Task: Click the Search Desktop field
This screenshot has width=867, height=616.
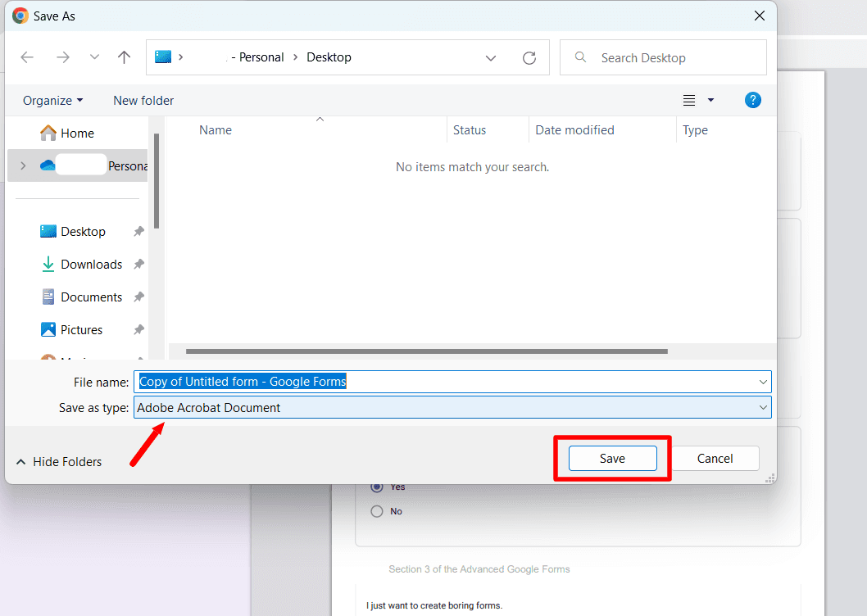Action: 663,57
